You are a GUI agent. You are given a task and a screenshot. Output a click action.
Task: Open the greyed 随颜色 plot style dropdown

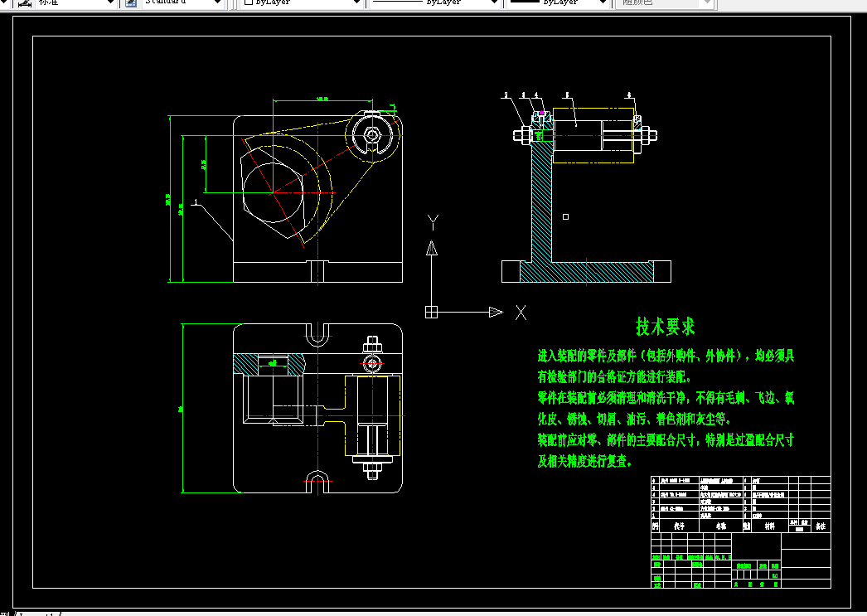665,2
